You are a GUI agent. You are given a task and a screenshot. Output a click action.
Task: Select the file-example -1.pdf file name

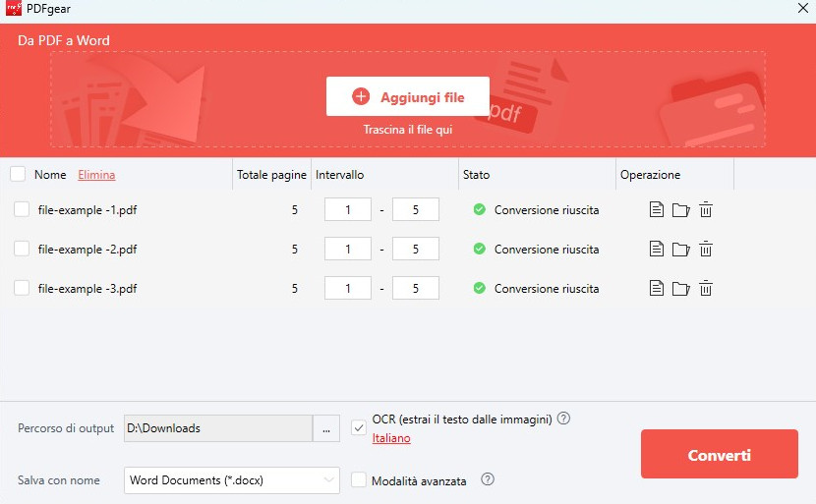[x=87, y=210]
